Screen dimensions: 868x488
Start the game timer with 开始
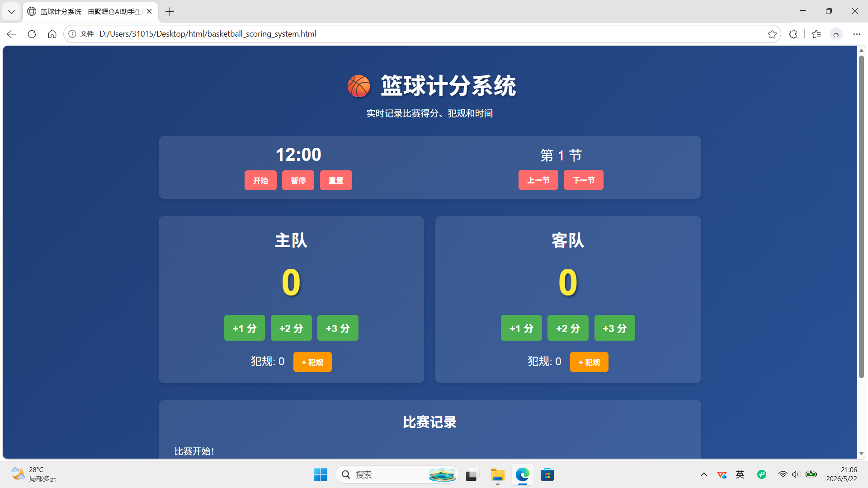(260, 180)
